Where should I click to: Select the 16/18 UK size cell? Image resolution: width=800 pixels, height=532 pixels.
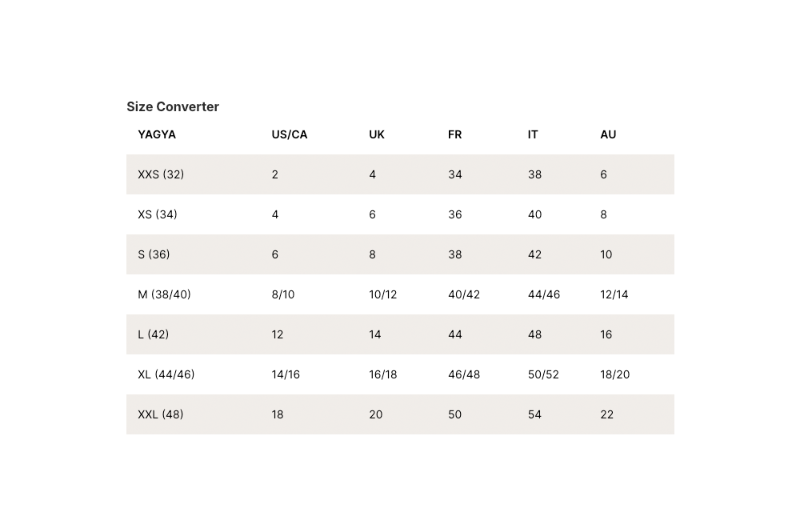click(x=383, y=374)
